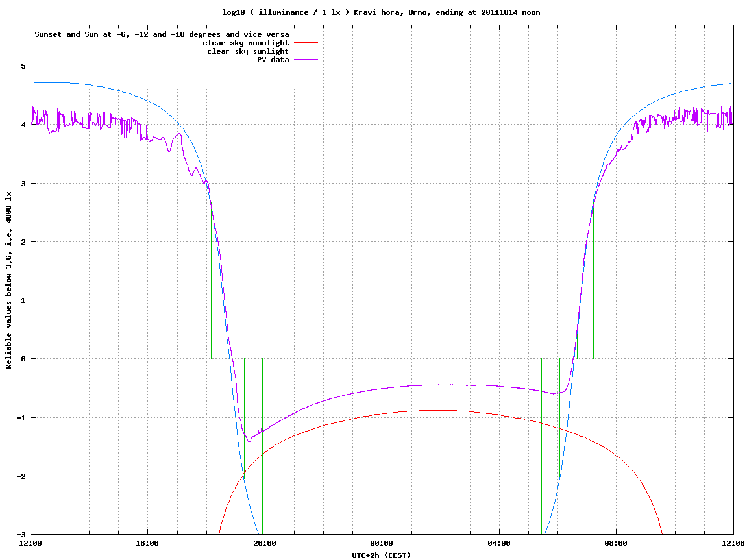
Task: Click the x-axis tick label 20:00
Action: 265,543
